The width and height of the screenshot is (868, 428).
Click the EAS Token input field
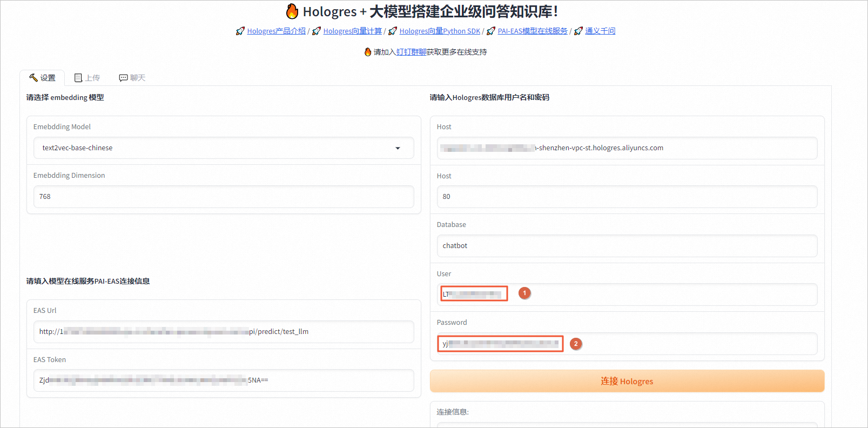point(224,380)
